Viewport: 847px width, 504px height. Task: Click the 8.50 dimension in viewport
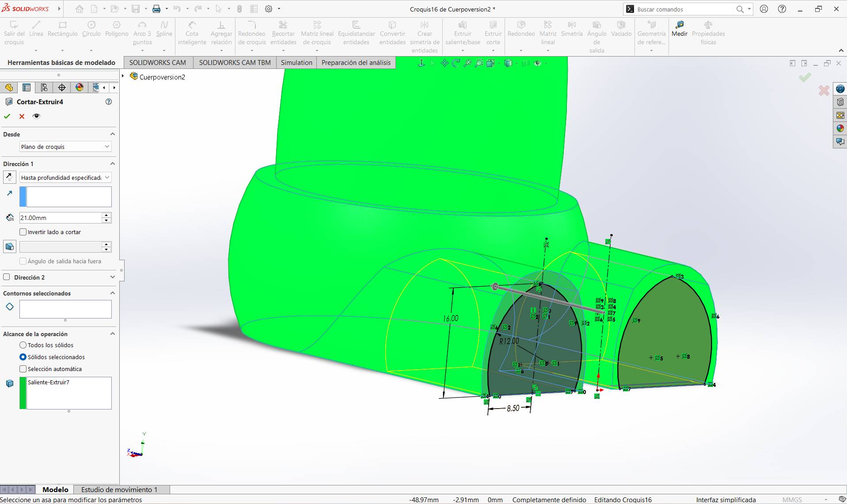tap(513, 408)
